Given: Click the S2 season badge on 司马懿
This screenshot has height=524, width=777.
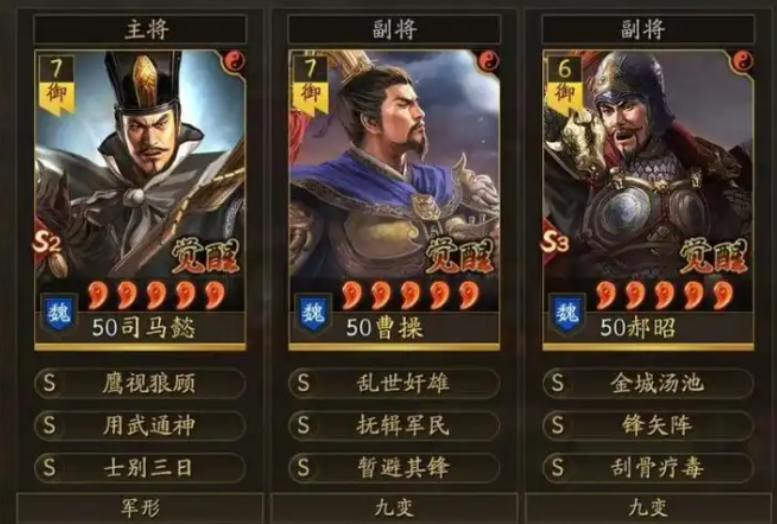Looking at the screenshot, I should tap(47, 242).
